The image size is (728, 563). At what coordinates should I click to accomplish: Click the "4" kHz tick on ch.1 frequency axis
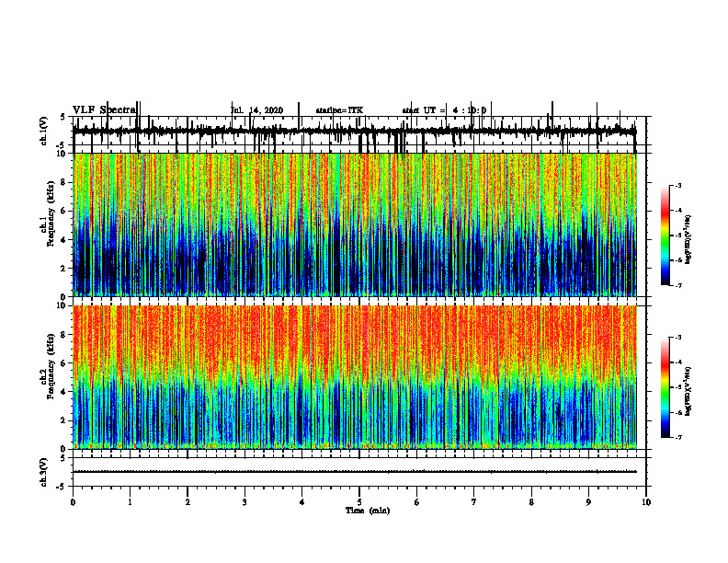coord(63,240)
